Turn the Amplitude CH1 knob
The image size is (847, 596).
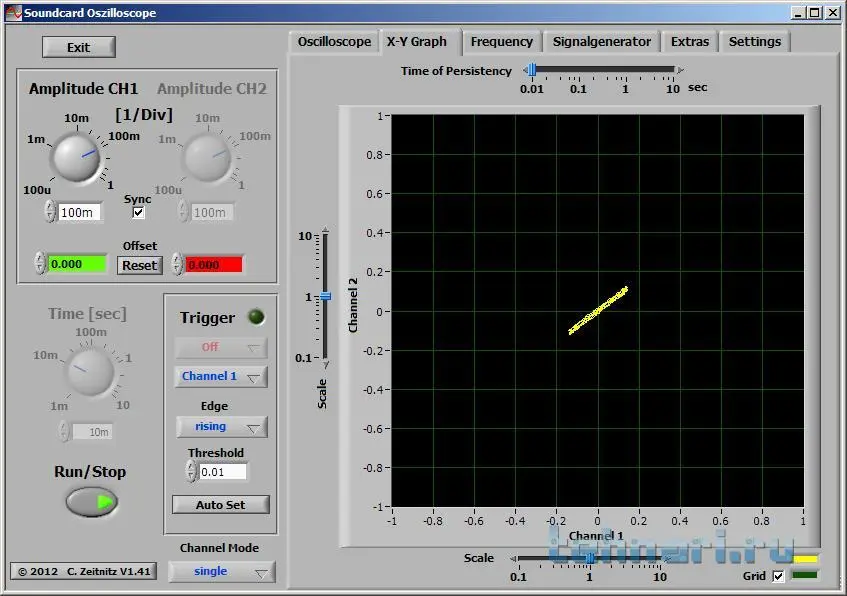[x=76, y=156]
